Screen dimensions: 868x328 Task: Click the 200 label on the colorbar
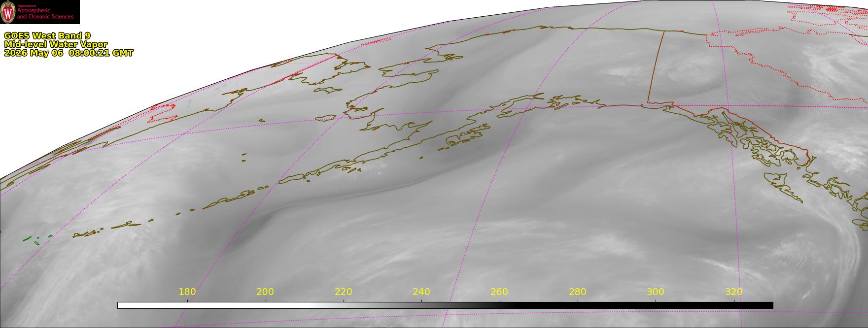pos(265,292)
